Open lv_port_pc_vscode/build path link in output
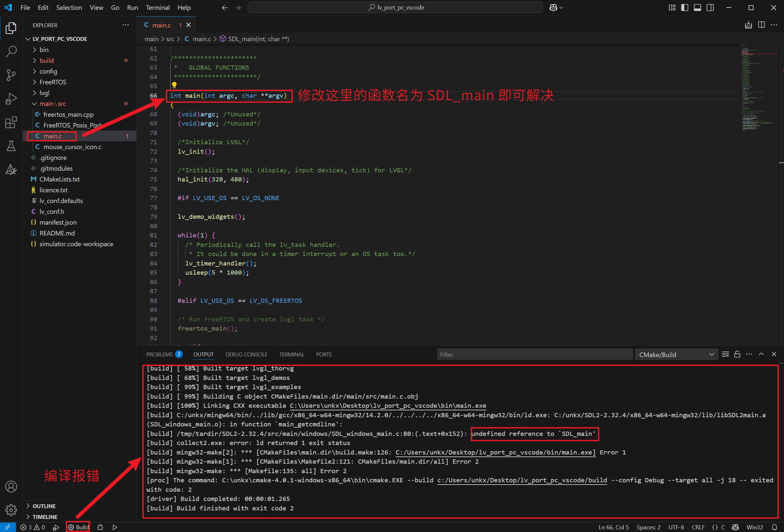The height and width of the screenshot is (532, 784). (522, 480)
